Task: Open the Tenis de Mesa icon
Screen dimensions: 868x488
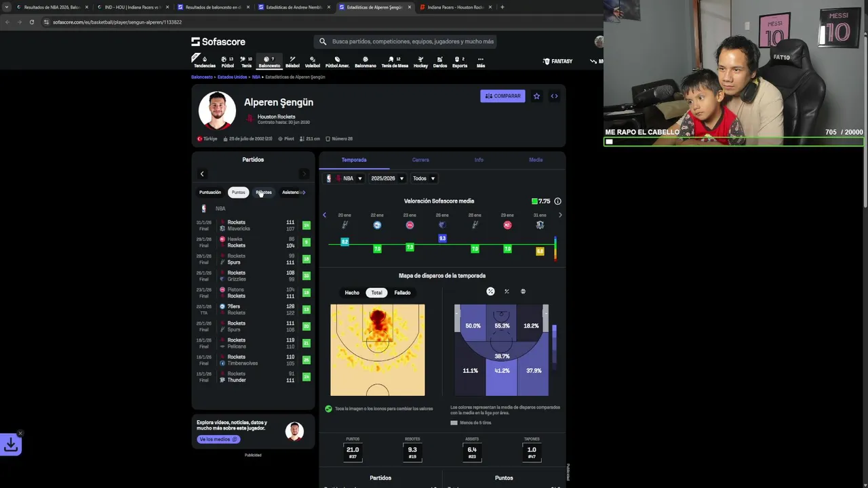Action: pyautogui.click(x=395, y=62)
